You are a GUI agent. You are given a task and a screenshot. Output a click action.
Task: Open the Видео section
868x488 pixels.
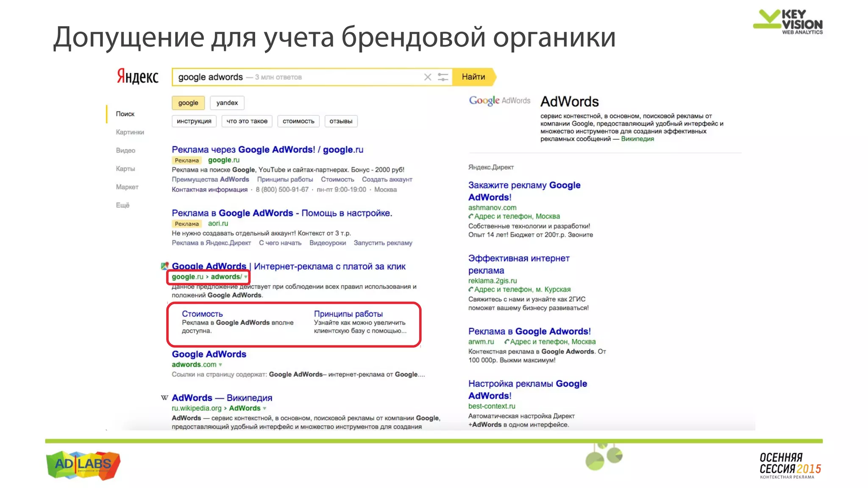125,150
